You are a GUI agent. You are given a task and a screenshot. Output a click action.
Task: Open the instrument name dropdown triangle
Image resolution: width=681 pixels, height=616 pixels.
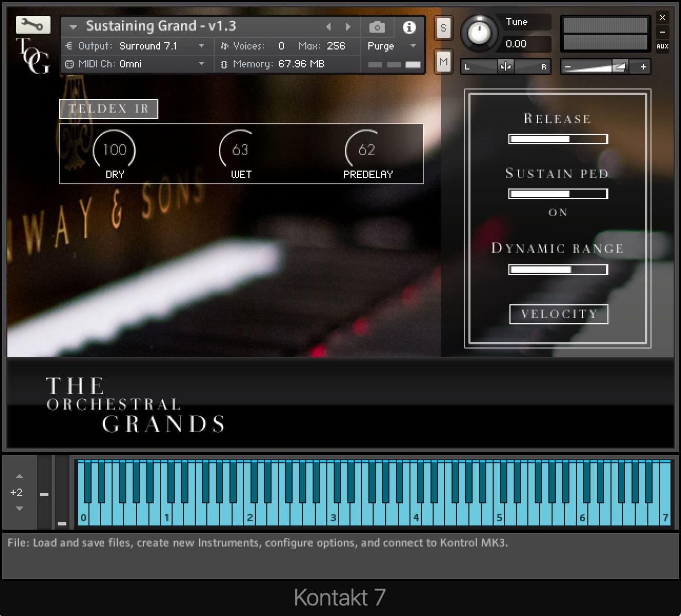point(73,26)
